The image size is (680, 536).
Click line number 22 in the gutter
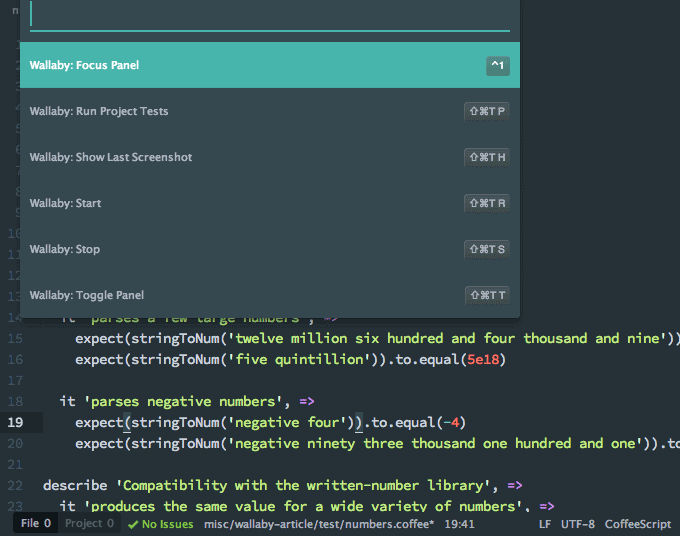16,486
